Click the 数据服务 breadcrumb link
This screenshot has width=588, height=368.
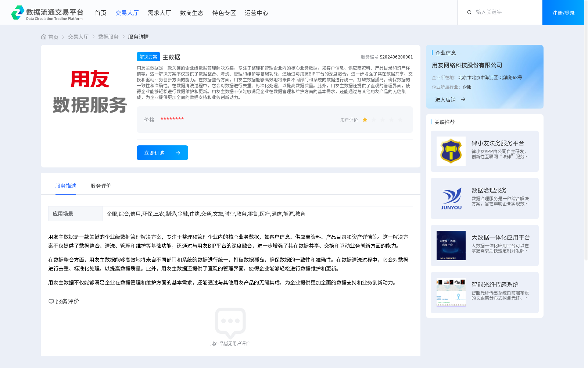[x=108, y=37]
